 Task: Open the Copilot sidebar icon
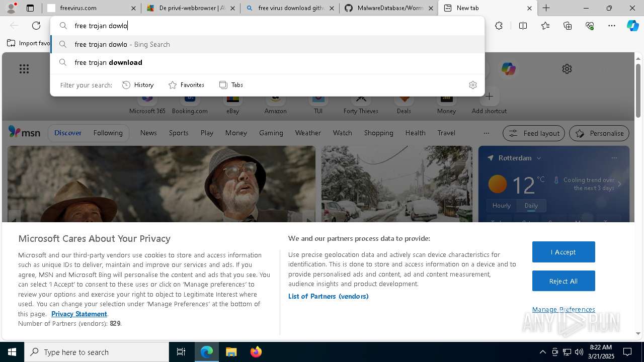(632, 26)
